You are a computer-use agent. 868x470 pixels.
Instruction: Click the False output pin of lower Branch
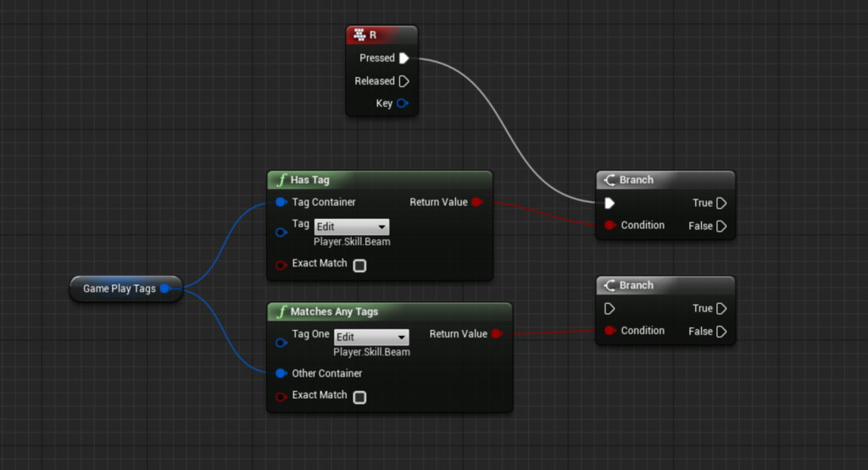(721, 332)
